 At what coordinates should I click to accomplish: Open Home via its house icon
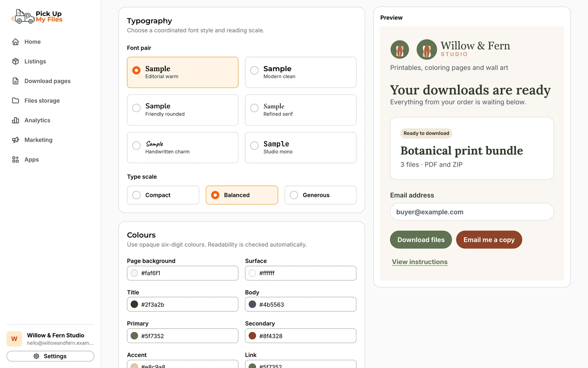pos(15,42)
